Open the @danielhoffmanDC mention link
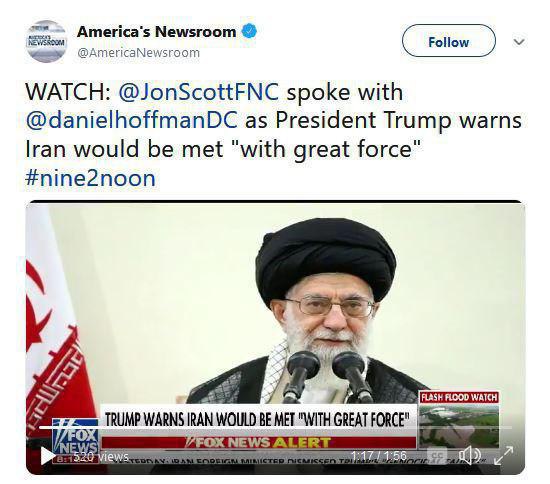Screen dimensions: 550x484 click(132, 120)
